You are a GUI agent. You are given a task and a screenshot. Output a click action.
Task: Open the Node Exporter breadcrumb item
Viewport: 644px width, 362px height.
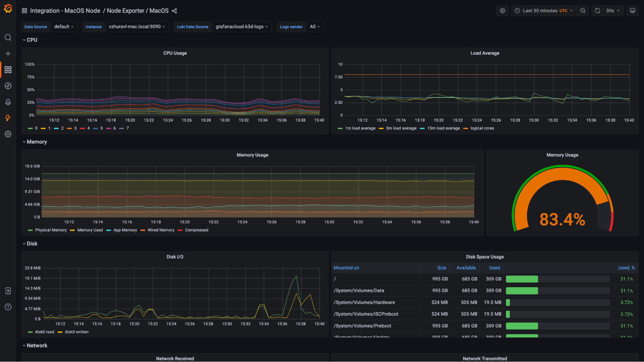click(x=126, y=11)
